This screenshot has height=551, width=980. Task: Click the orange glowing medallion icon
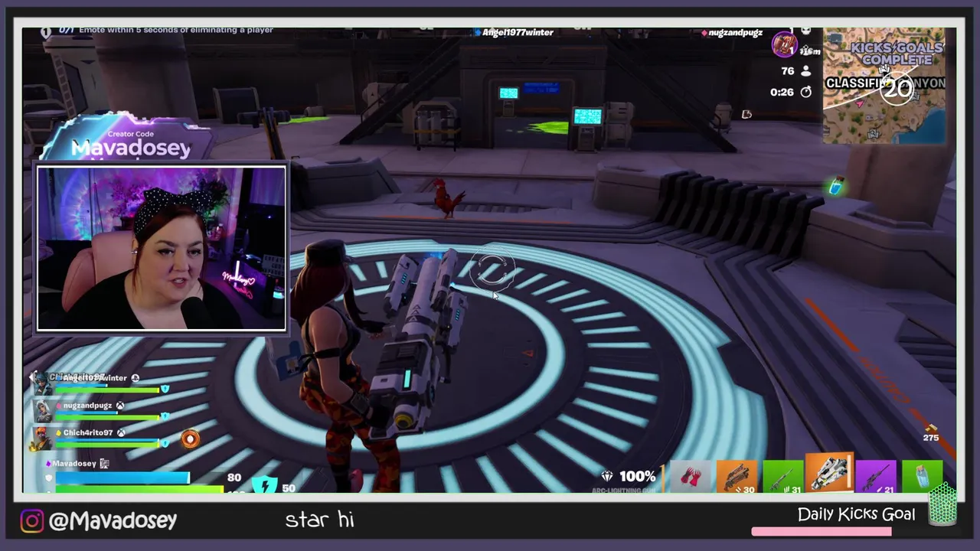point(190,439)
